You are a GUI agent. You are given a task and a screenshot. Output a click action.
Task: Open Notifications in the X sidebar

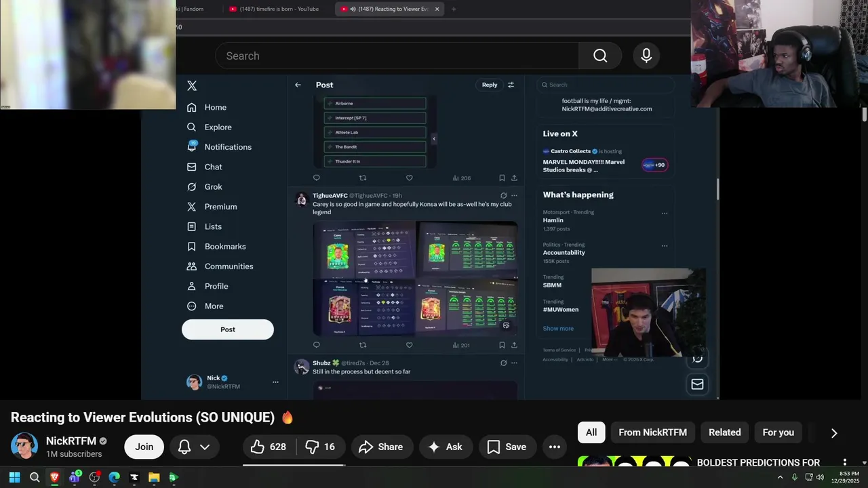pyautogui.click(x=219, y=147)
